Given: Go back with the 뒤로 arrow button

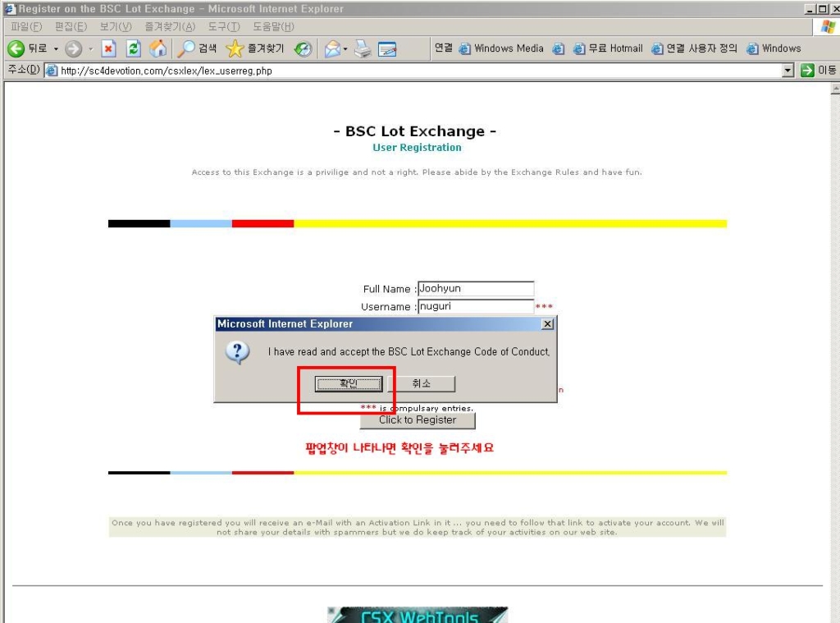Looking at the screenshot, I should [27, 48].
